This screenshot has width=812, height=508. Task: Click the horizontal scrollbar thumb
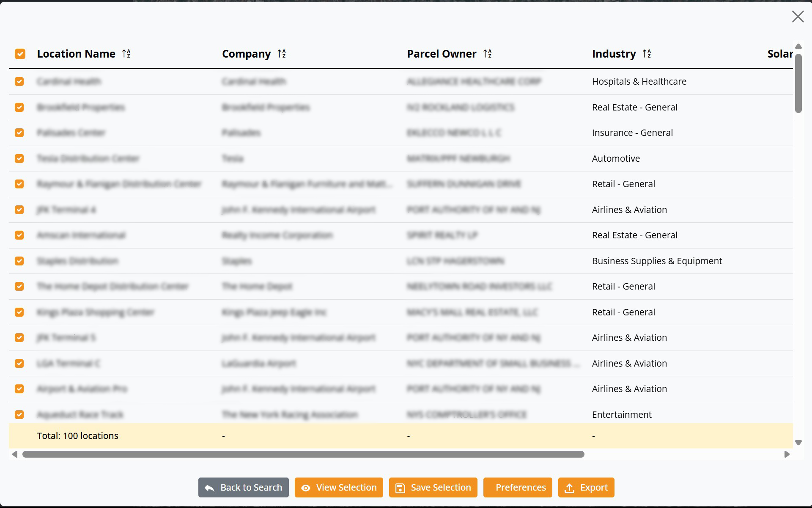pyautogui.click(x=303, y=454)
